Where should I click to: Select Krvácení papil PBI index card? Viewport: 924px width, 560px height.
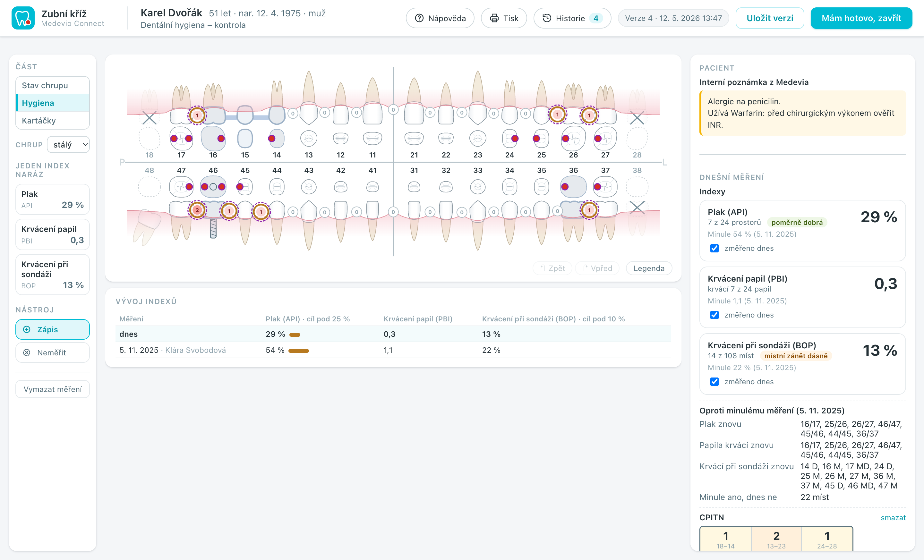[x=53, y=234]
